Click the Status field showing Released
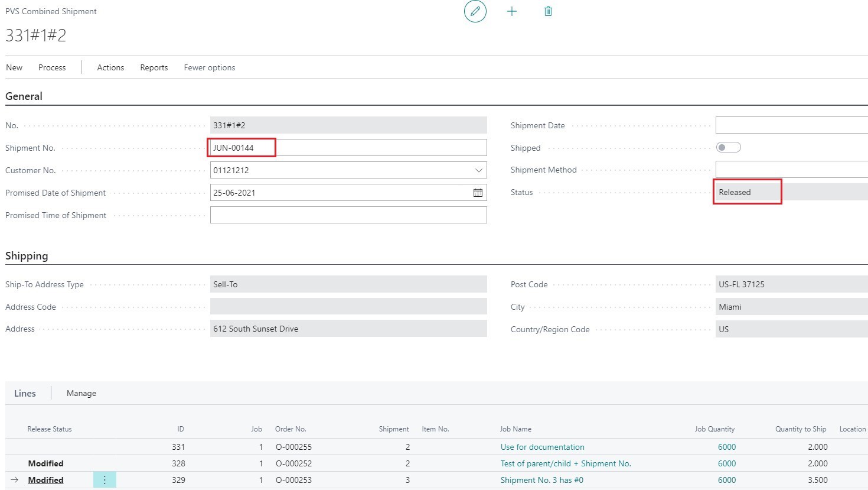This screenshot has height=490, width=868. [792, 192]
